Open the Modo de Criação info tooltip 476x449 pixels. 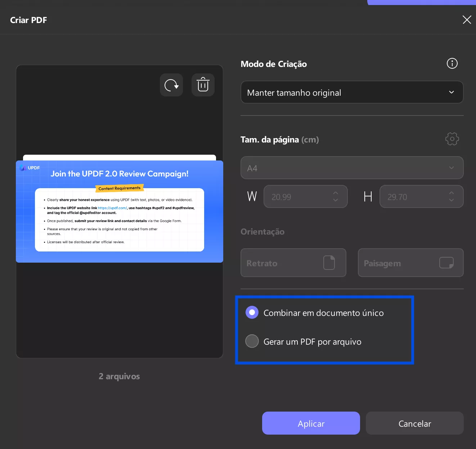[x=452, y=63]
